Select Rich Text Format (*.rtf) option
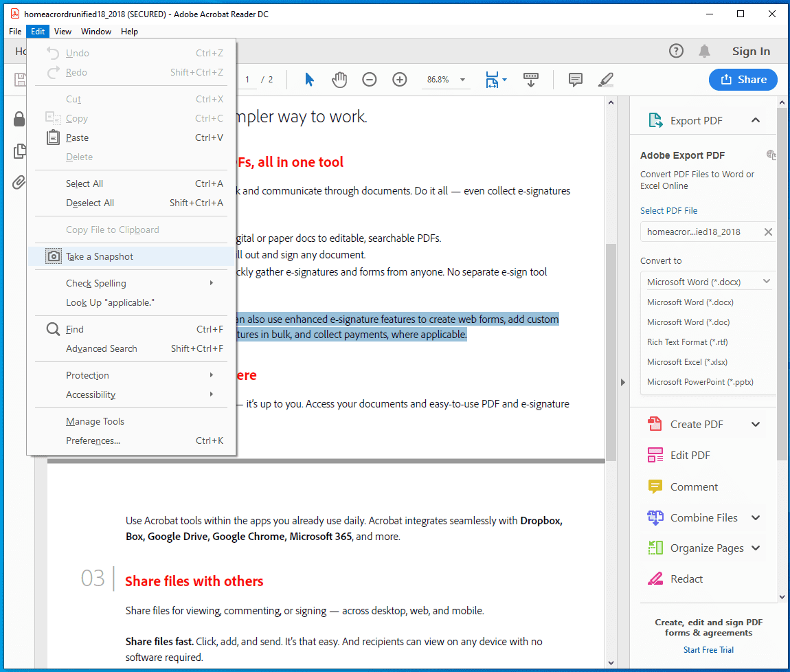Viewport: 790px width, 672px height. [x=687, y=341]
